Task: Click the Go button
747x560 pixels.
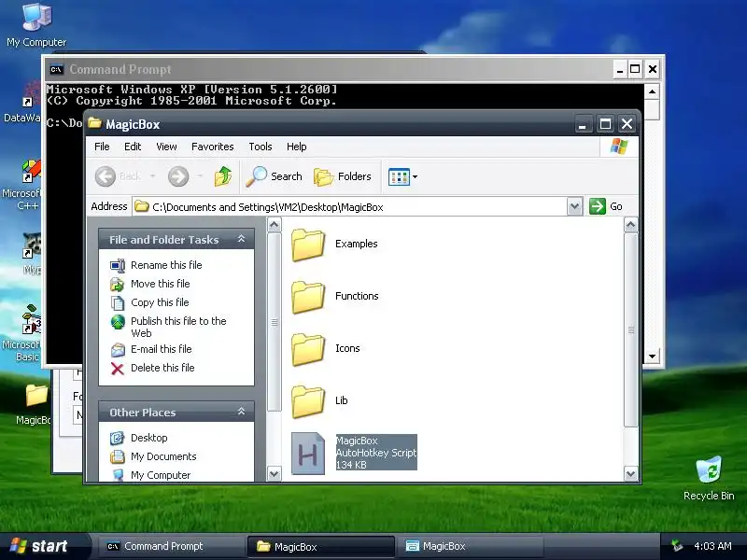Action: click(x=606, y=206)
